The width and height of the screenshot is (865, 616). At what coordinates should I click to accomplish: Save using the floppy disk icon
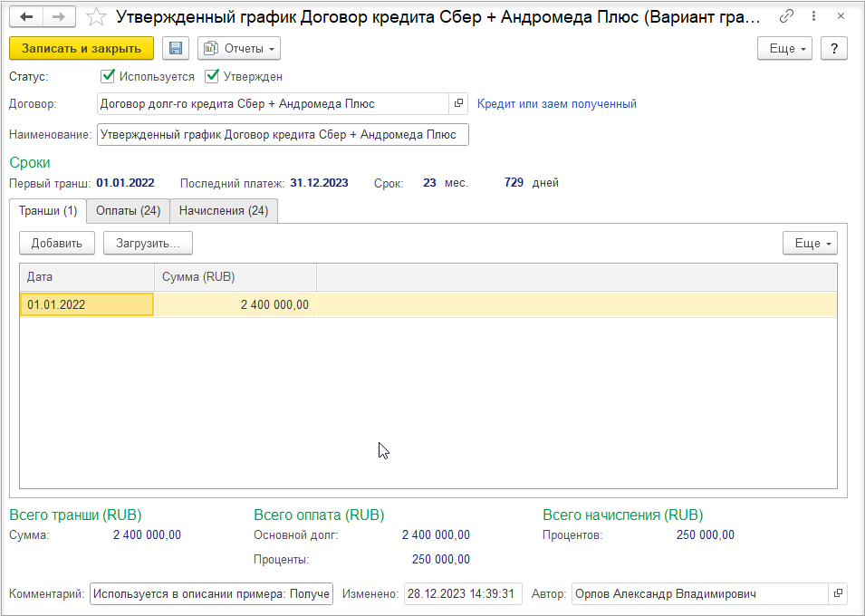(176, 49)
